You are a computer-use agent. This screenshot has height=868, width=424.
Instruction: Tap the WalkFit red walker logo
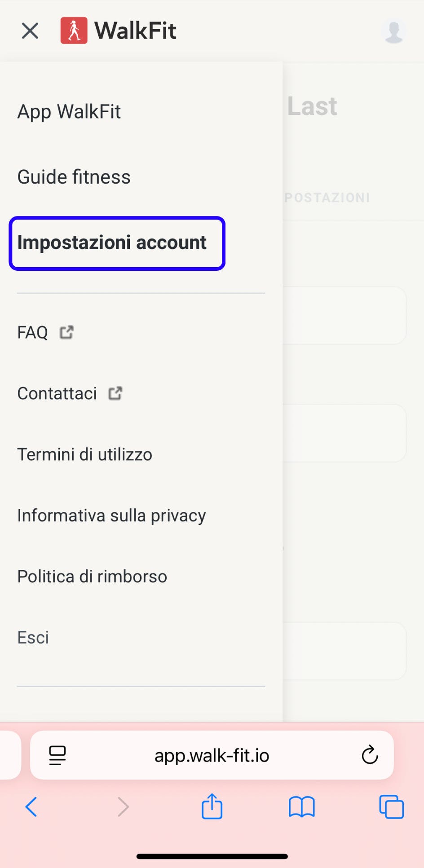tap(74, 31)
